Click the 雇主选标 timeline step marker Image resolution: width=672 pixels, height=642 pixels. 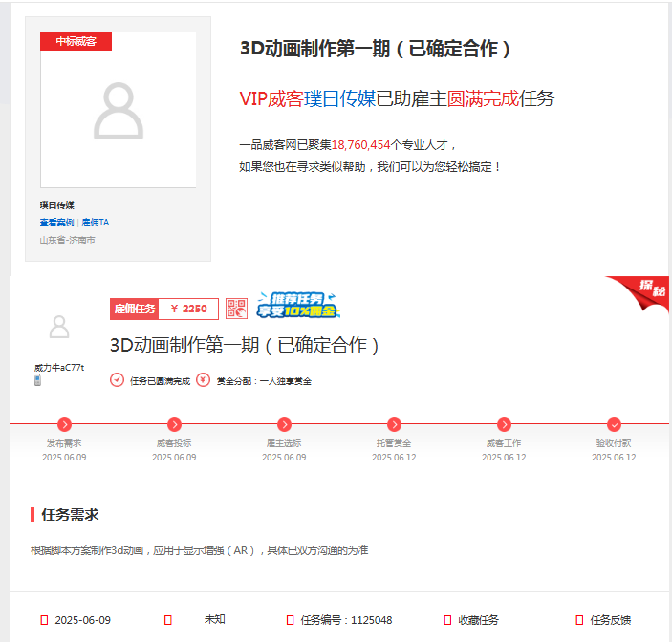tap(284, 424)
